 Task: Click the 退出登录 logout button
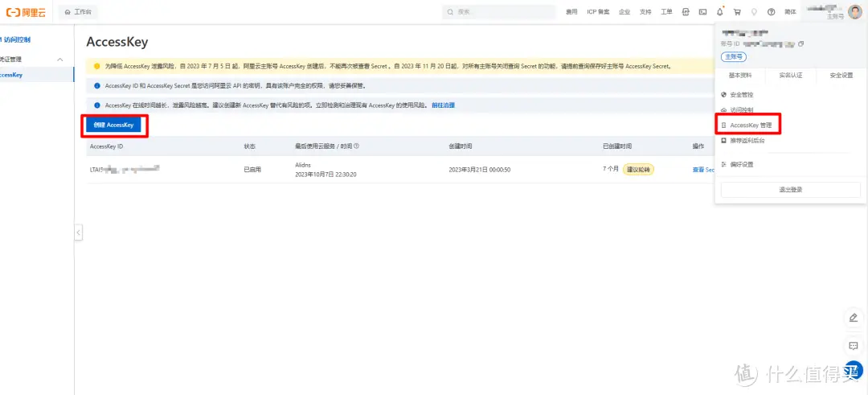point(791,190)
